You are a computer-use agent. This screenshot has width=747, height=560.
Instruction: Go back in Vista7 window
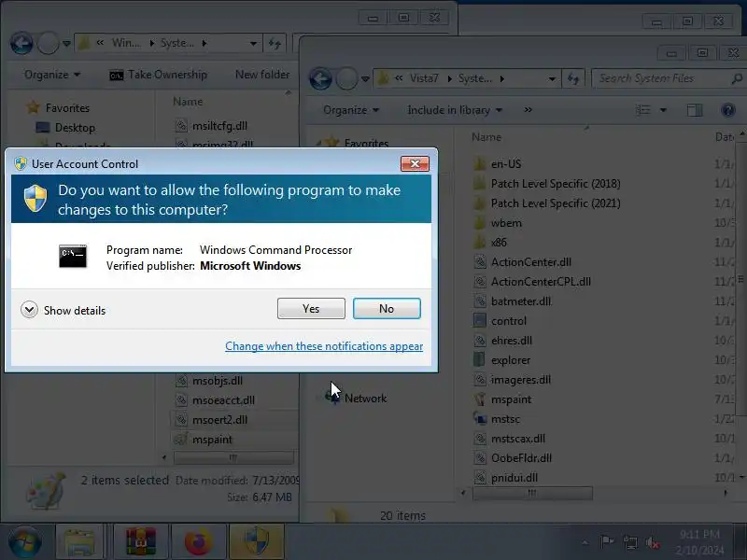[320, 78]
